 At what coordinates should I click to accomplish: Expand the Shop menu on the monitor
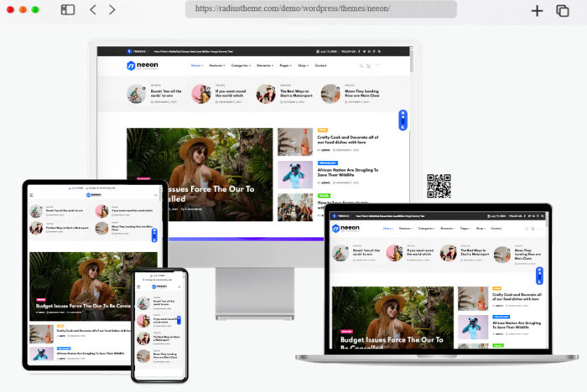[x=304, y=65]
